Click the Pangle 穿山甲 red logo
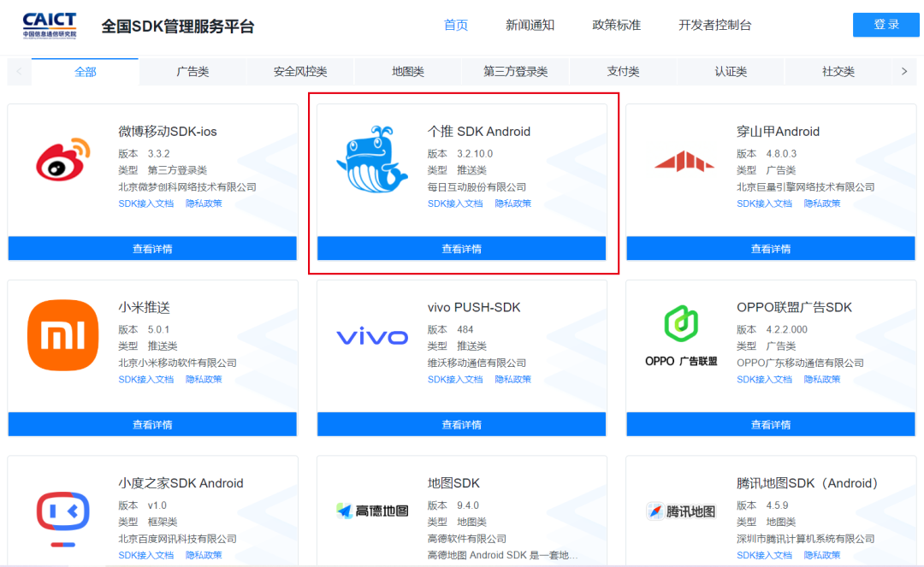Screen dimensions: 924x567 pyautogui.click(x=684, y=161)
